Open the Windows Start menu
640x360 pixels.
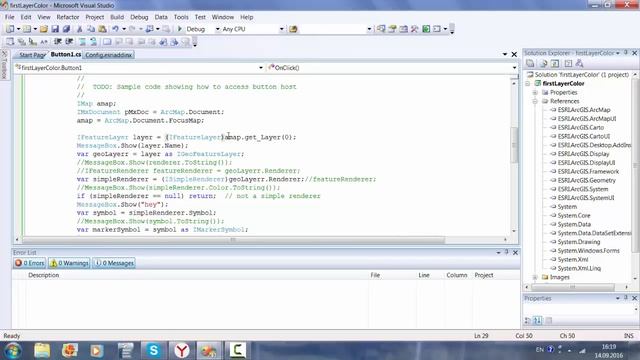13,350
